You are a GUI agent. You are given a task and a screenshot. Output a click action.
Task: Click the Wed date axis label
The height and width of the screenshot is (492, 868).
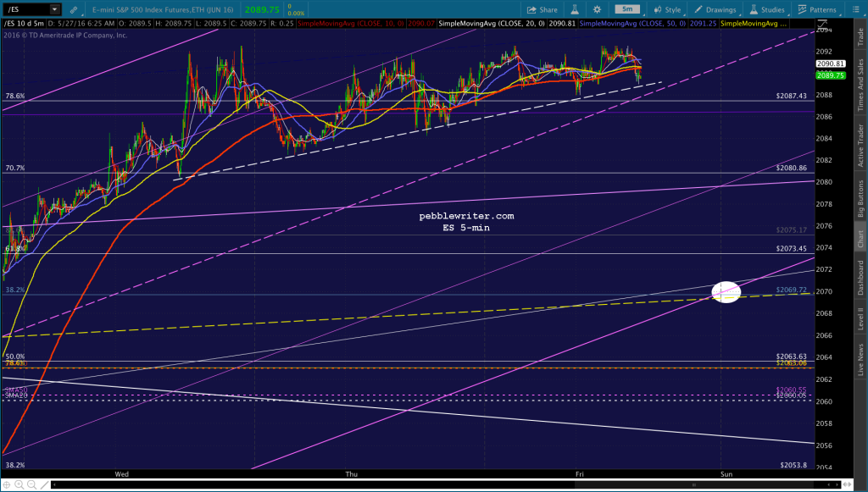click(x=122, y=473)
